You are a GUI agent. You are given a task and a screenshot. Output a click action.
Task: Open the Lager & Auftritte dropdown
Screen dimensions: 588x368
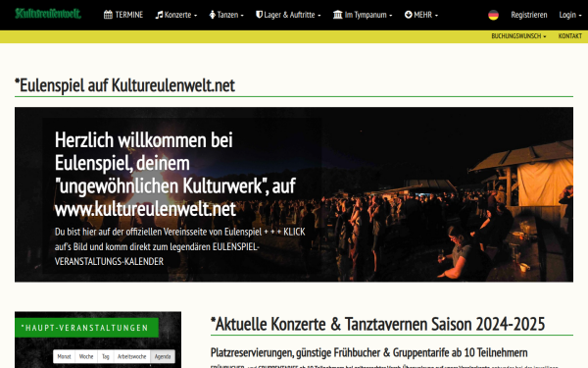[x=288, y=15]
